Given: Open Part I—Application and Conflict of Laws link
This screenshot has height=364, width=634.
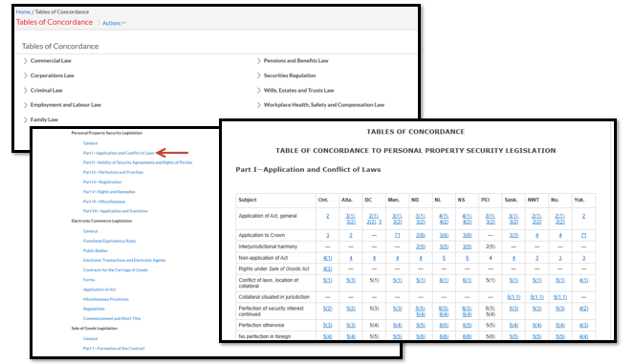Looking at the screenshot, I should [x=119, y=153].
